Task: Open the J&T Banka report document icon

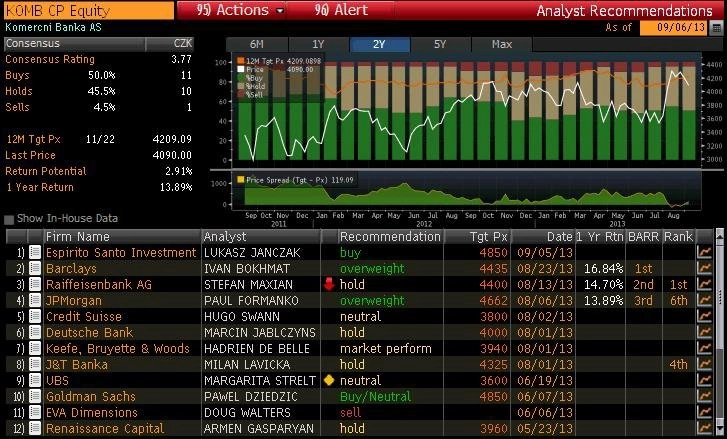Action: pyautogui.click(x=35, y=364)
